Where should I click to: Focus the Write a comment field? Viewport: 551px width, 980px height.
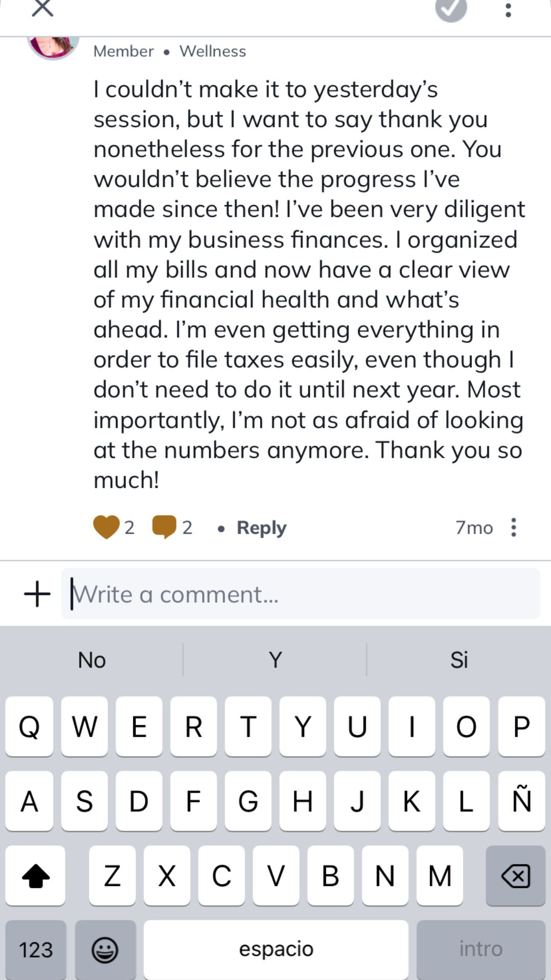pyautogui.click(x=301, y=594)
